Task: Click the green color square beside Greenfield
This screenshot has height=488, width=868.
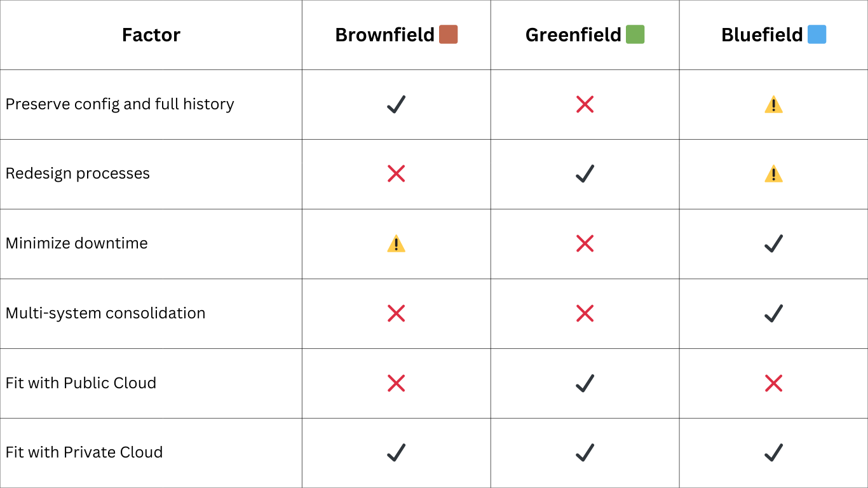Action: pyautogui.click(x=635, y=34)
